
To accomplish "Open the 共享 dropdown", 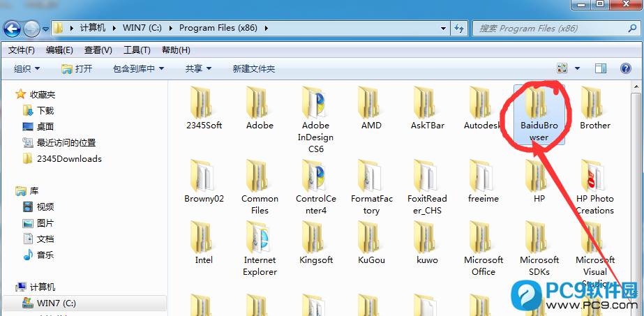I will (198, 68).
